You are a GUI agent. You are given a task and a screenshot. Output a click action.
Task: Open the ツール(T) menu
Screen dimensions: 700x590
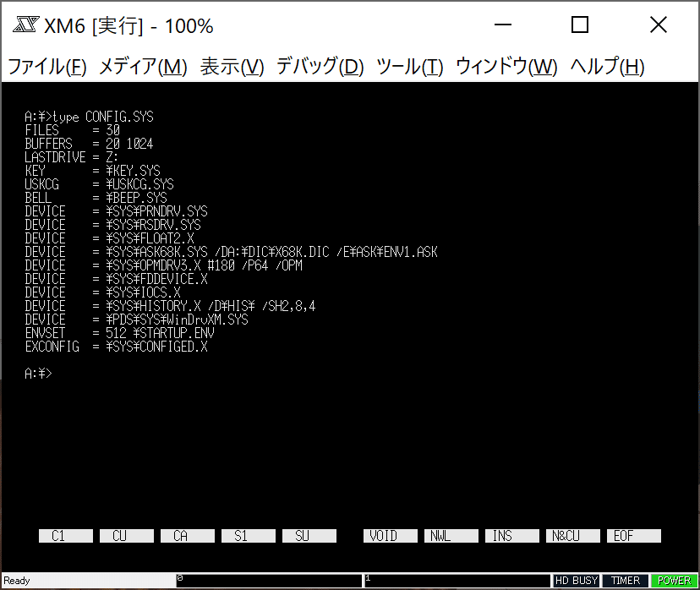[410, 67]
